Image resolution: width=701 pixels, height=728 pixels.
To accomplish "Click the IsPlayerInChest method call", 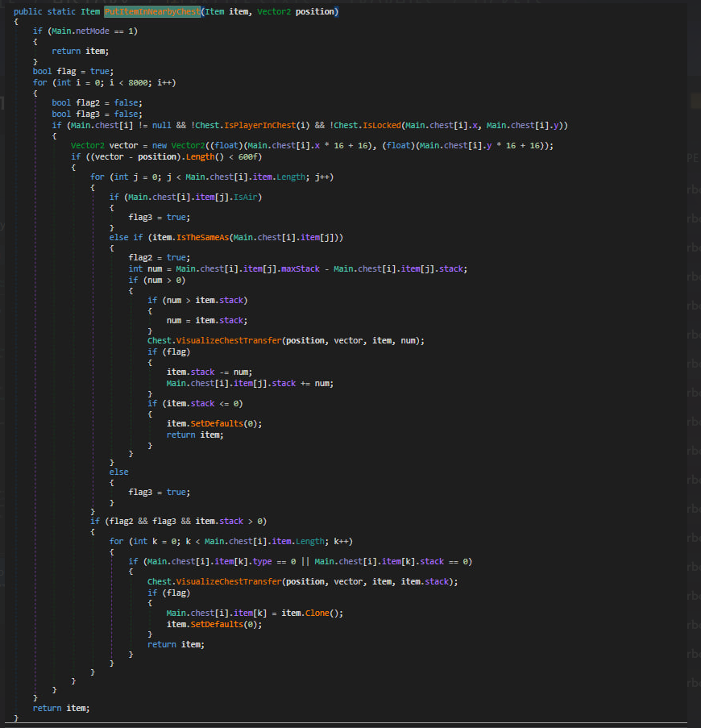I will (259, 125).
